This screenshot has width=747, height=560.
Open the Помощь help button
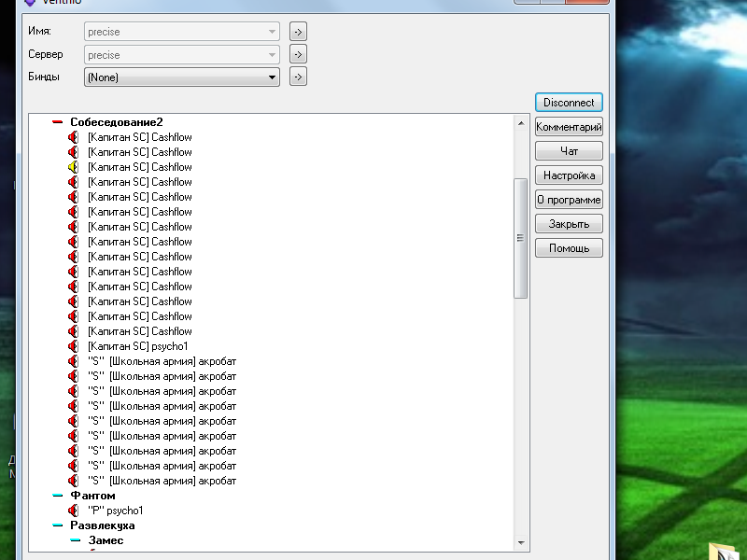(x=569, y=248)
